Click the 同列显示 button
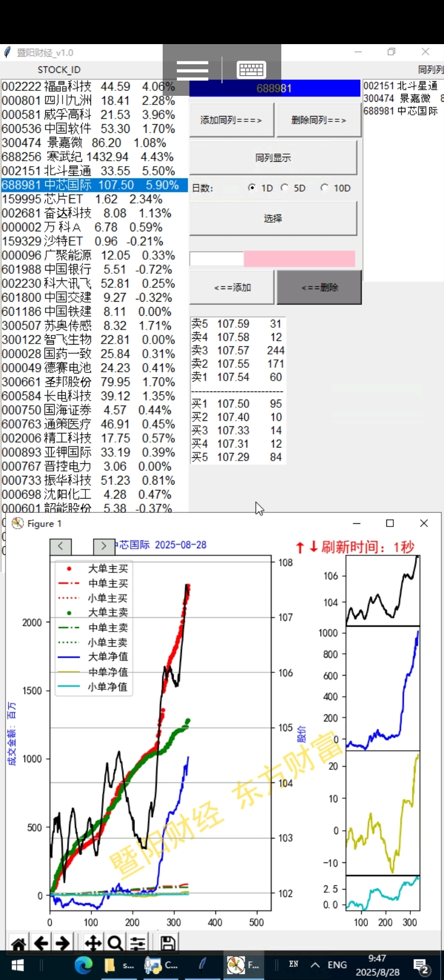This screenshot has width=444, height=980. click(273, 157)
